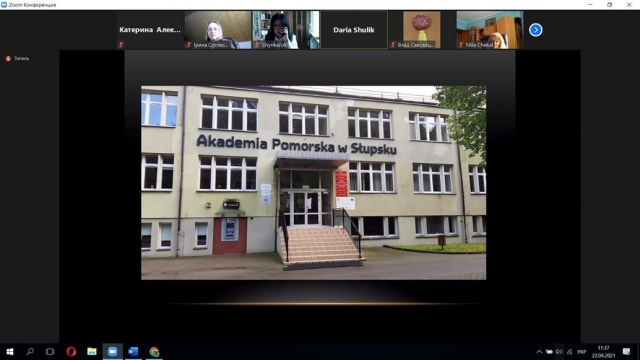Select Катерина Алек... participant tile
Image resolution: width=640 pixels, height=360 pixels.
point(150,30)
